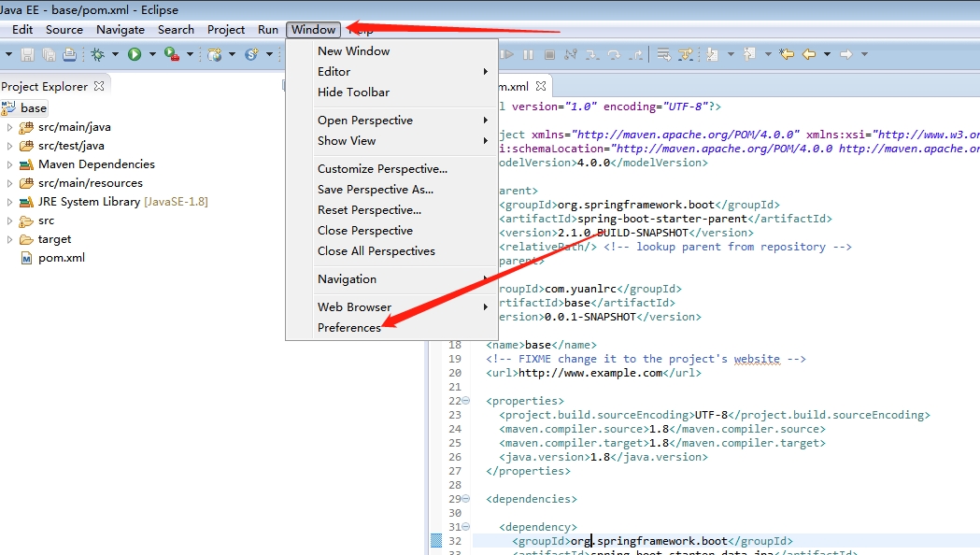Open the Back history dropdown arrow

(x=827, y=54)
